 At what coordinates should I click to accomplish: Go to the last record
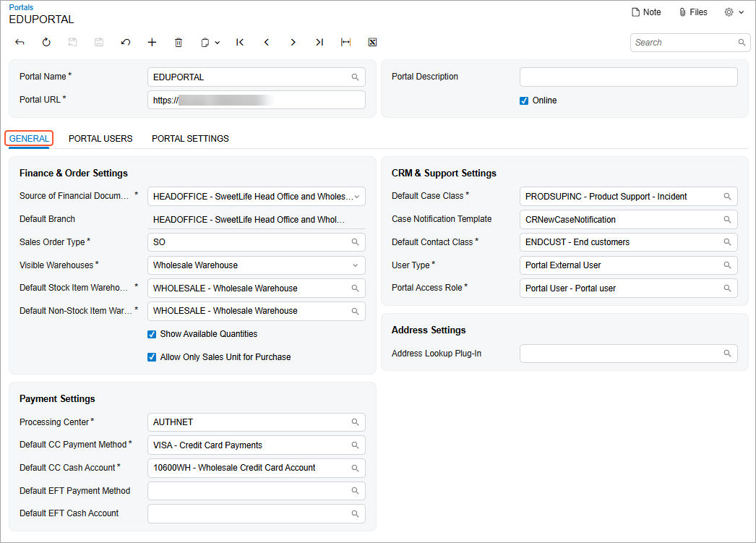click(319, 43)
